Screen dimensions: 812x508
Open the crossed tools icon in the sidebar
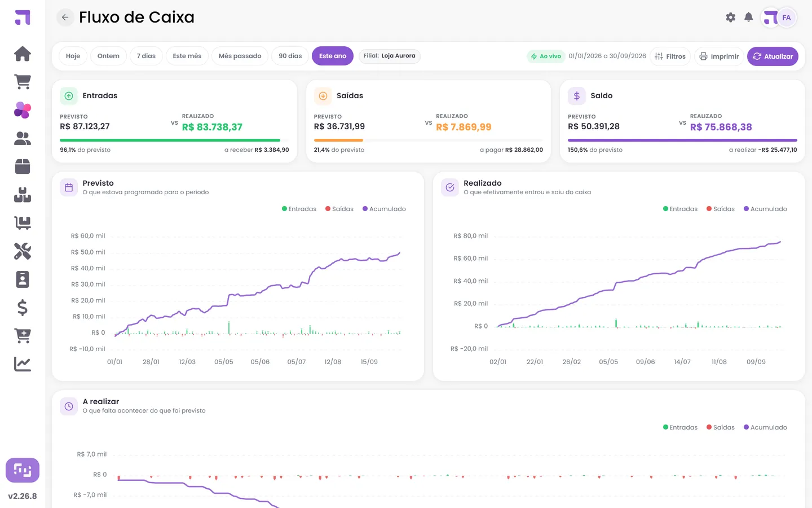23,251
